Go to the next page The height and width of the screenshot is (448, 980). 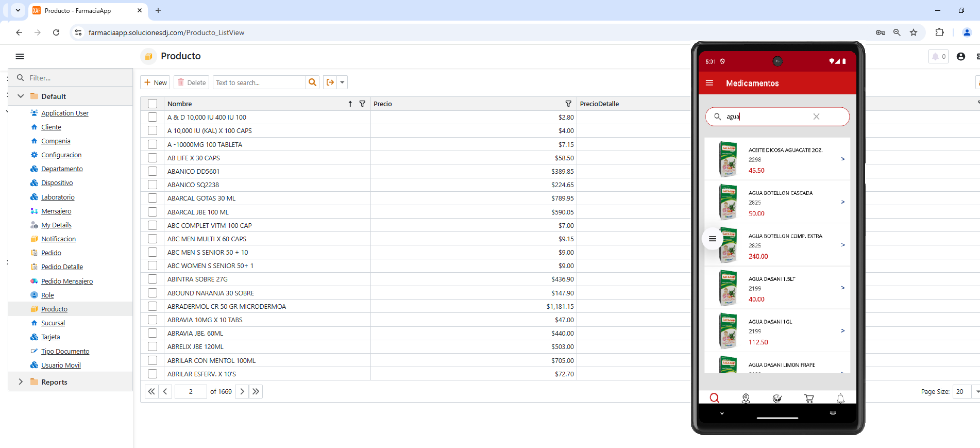[x=242, y=391]
